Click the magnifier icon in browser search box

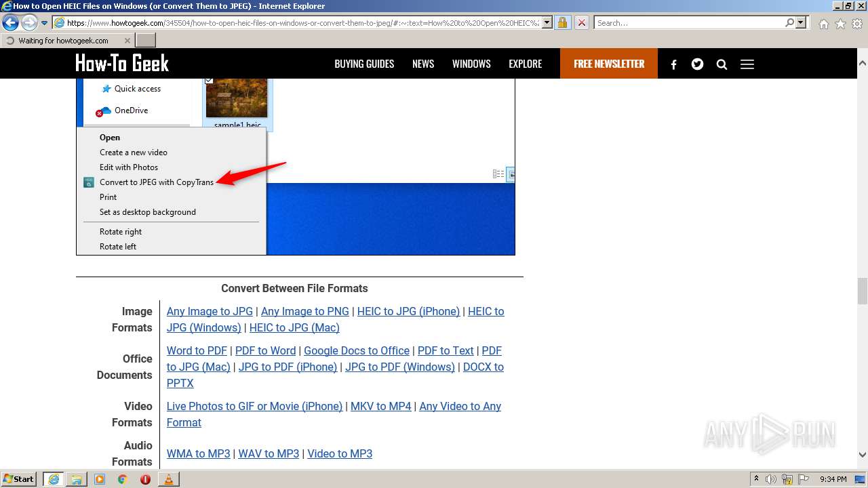coord(789,22)
